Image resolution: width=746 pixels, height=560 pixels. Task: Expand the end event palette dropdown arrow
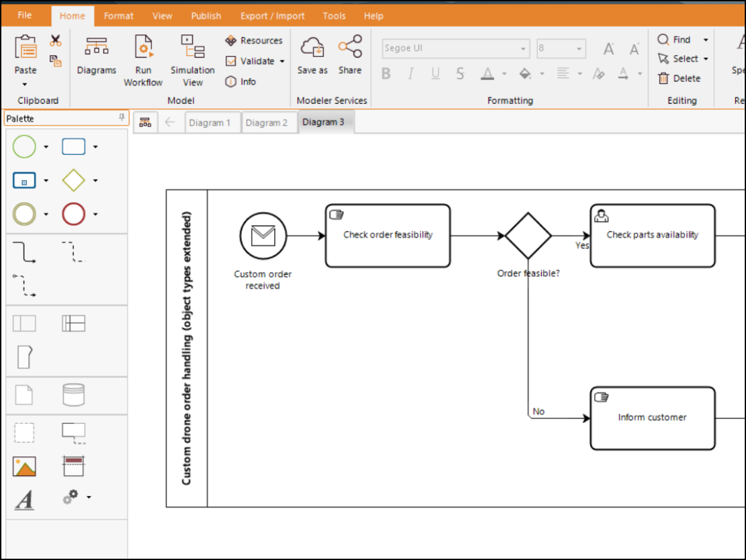click(95, 215)
